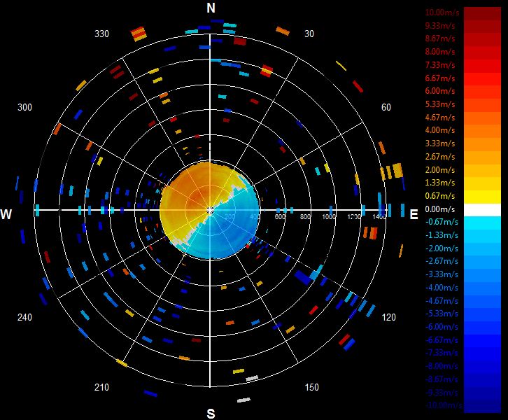Click the 1000 range ring label
The image size is (508, 420).
click(x=329, y=216)
